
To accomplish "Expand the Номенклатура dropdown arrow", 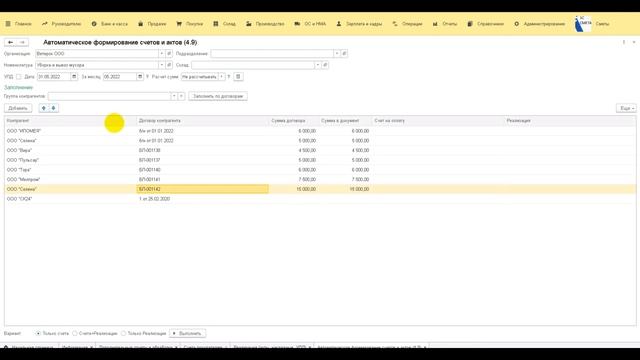I will 162,65.
